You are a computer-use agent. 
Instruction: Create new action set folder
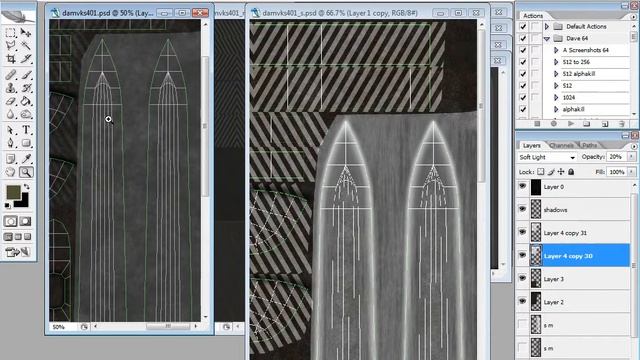tap(587, 123)
